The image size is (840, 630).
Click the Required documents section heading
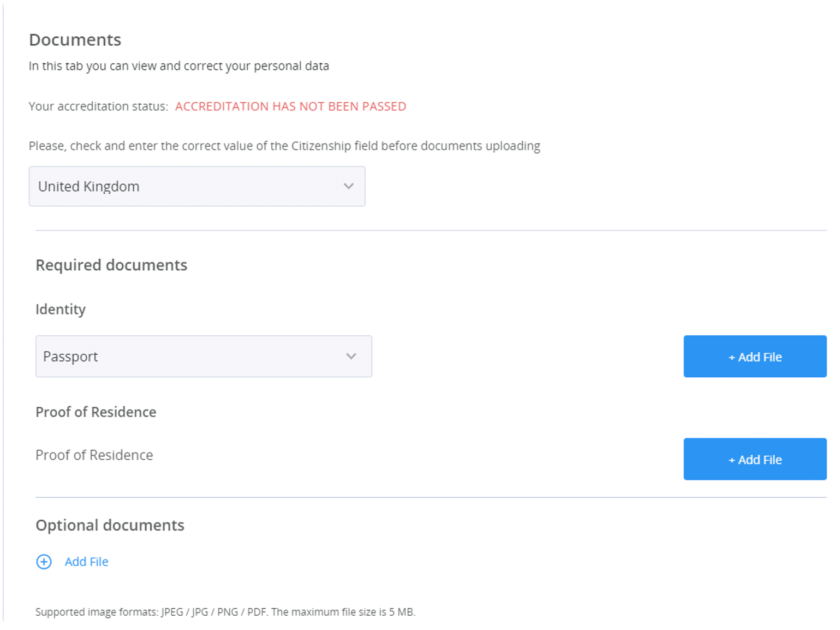pyautogui.click(x=111, y=265)
